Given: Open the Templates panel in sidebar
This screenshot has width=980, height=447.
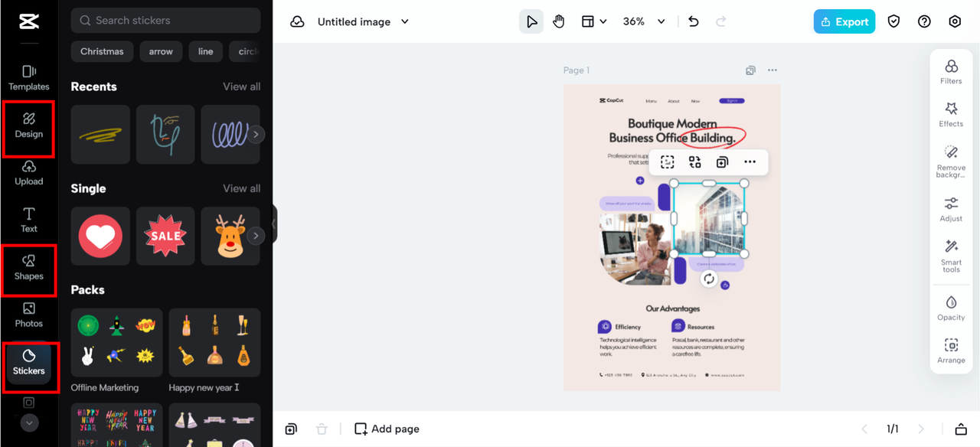Looking at the screenshot, I should (x=29, y=78).
